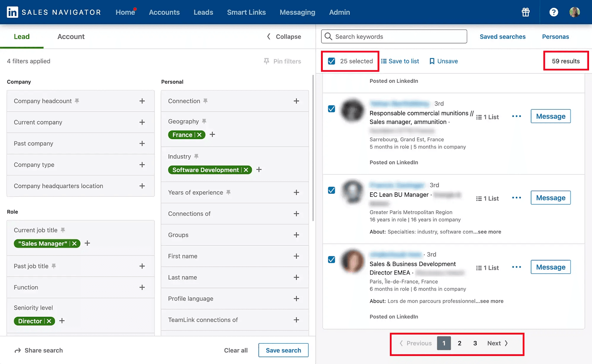The width and height of the screenshot is (592, 364).
Task: Click the Share search arrow icon
Action: (17, 350)
